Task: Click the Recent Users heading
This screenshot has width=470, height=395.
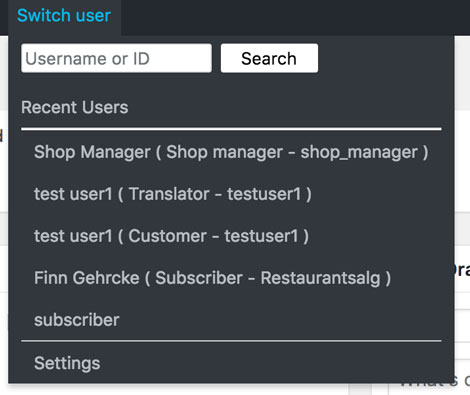Action: pyautogui.click(x=75, y=107)
